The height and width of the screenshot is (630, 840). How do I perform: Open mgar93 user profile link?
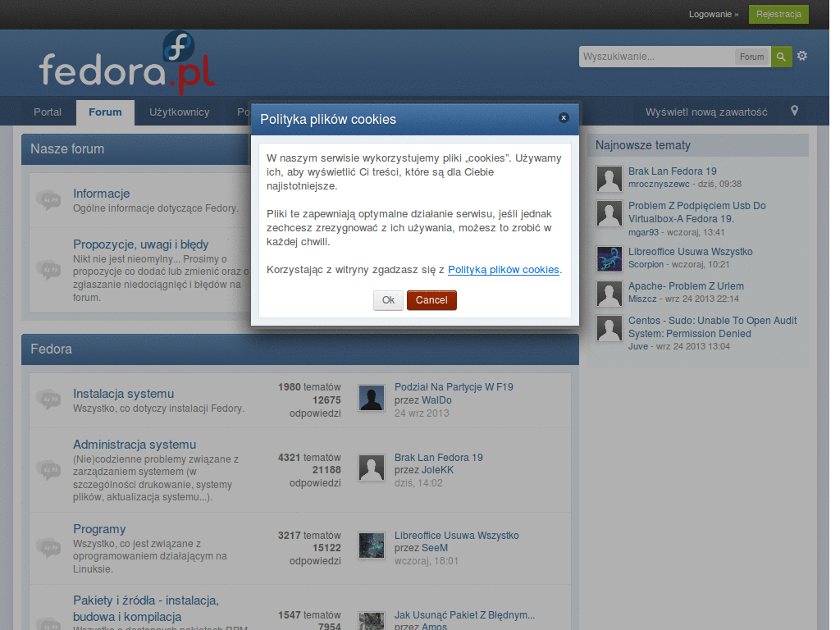[643, 232]
